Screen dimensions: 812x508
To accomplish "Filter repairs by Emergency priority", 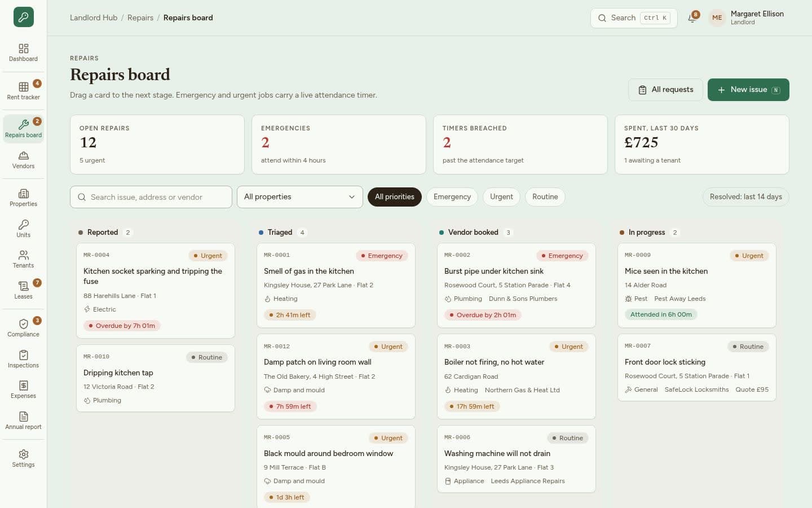I will [x=452, y=197].
